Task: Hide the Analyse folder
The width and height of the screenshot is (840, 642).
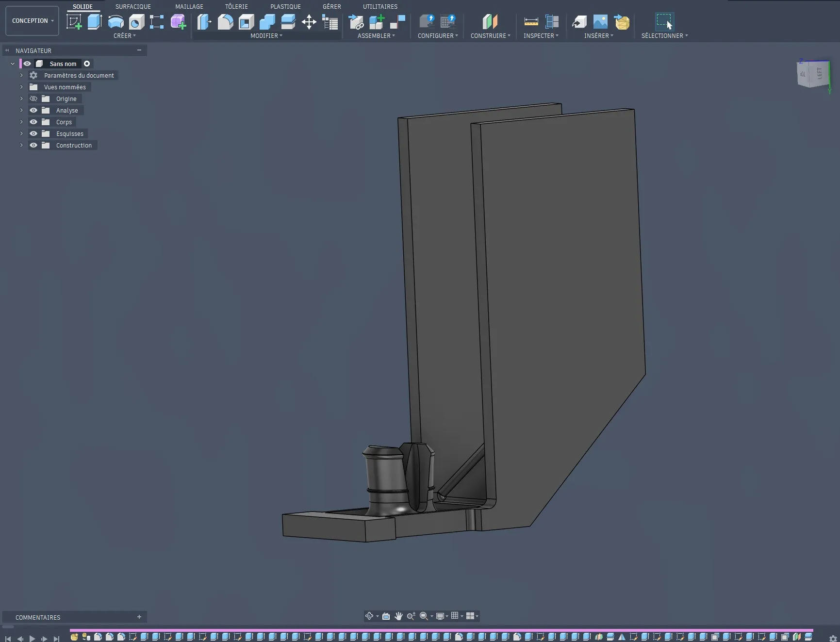Action: pyautogui.click(x=33, y=110)
